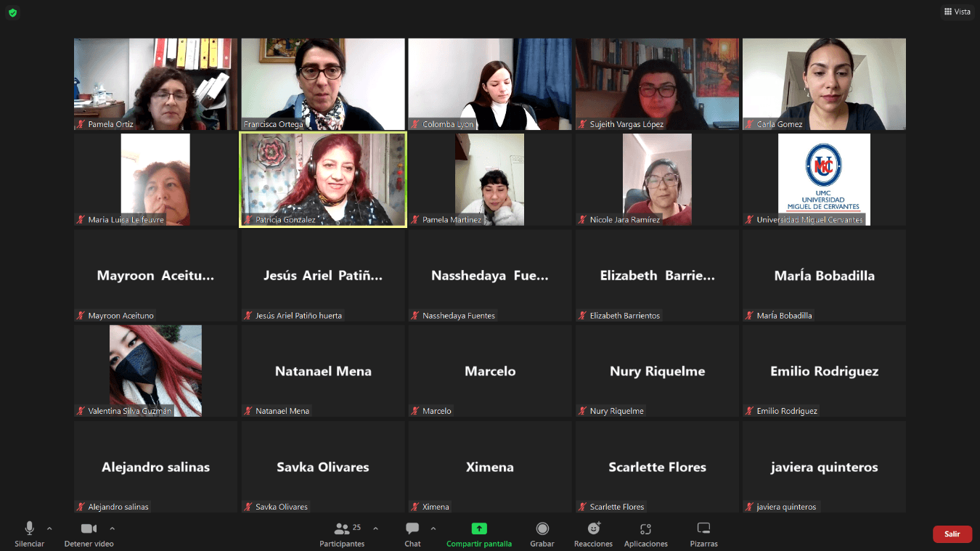Leave the meeting with the Salir button
This screenshot has height=551, width=980.
[952, 534]
